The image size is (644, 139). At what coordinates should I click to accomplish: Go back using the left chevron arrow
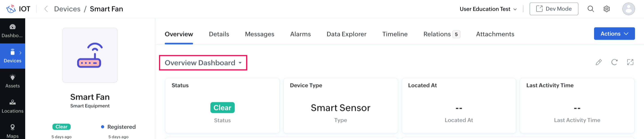point(46,9)
